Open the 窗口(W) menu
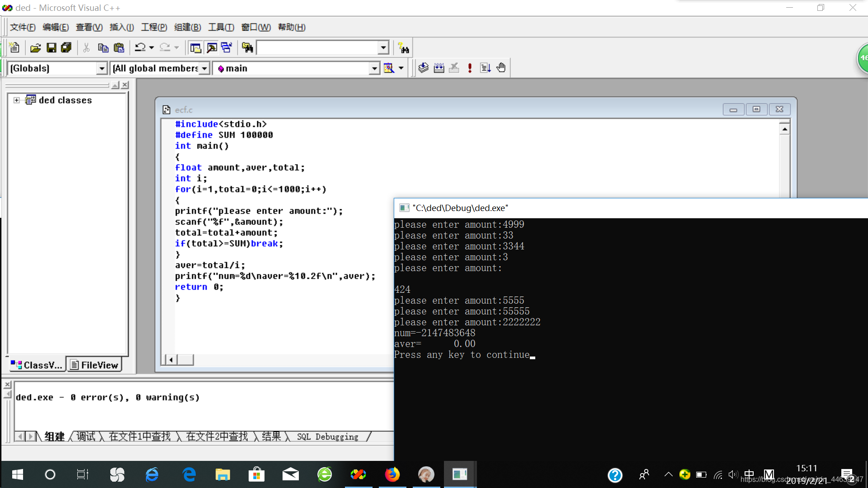 pos(256,27)
